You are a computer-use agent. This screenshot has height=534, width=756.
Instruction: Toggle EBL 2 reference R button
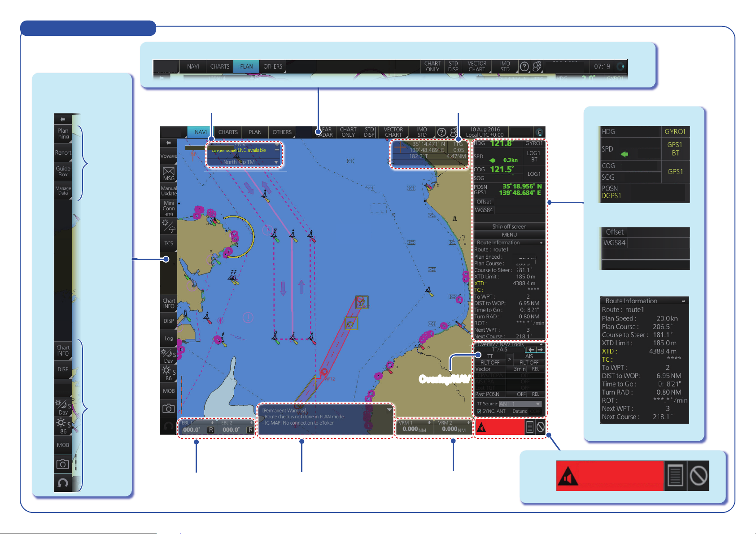[x=250, y=430]
